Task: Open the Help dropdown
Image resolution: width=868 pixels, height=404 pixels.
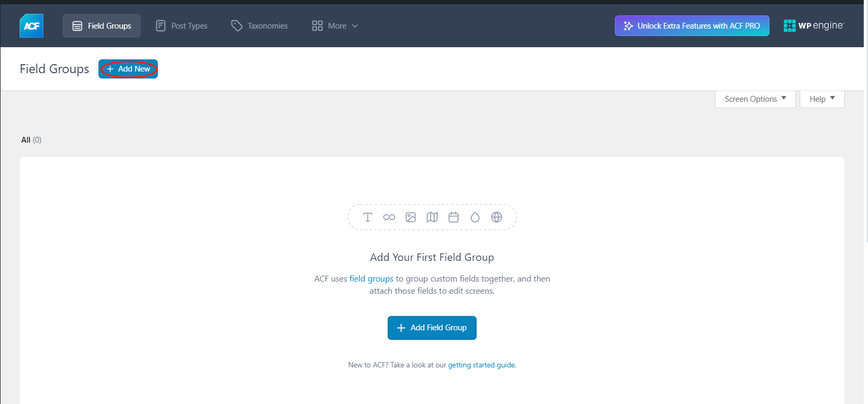Action: (x=821, y=99)
